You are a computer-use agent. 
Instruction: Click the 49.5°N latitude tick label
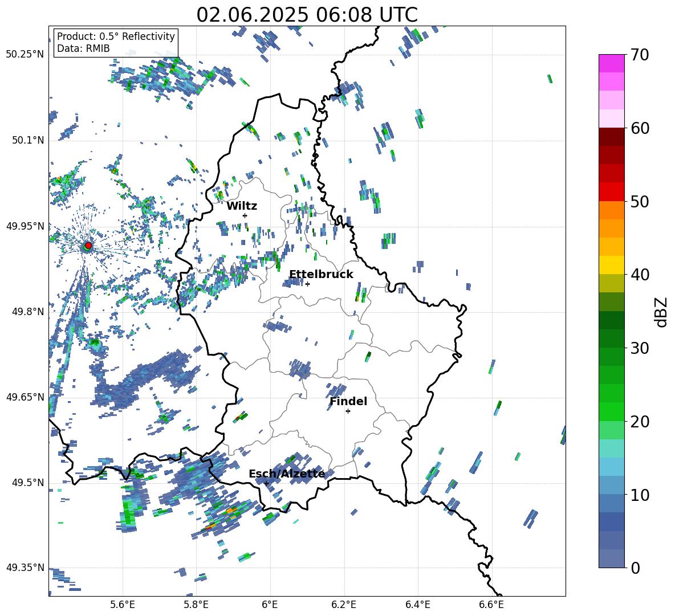pos(28,483)
